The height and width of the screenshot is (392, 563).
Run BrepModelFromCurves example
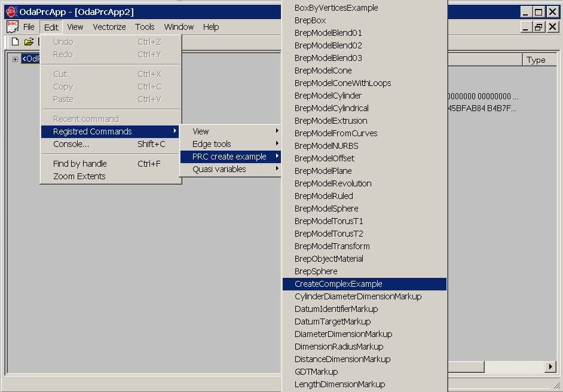click(365, 133)
